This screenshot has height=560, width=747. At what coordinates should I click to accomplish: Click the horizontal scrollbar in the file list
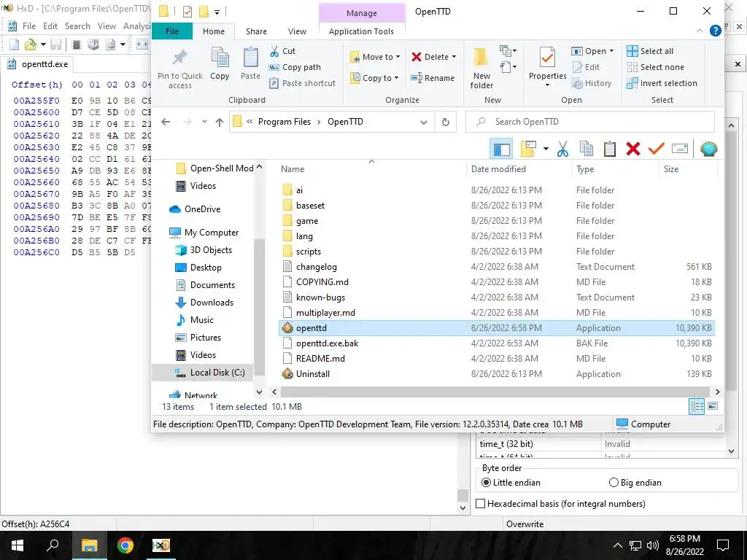click(x=494, y=392)
